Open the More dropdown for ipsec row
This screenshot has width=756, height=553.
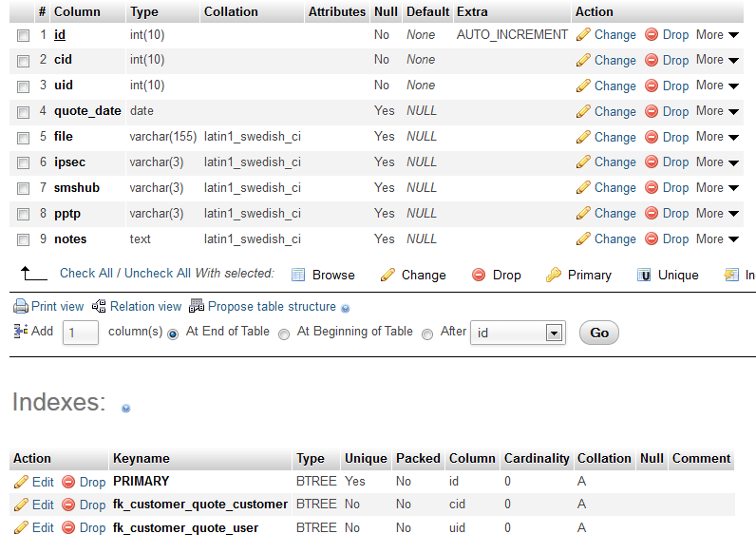(717, 162)
